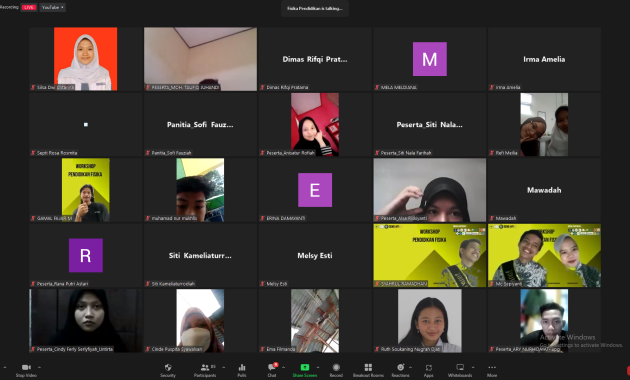Screen dimensions: 630x380
Task: Select the Melsy Esti participant tile
Action: click(315, 255)
